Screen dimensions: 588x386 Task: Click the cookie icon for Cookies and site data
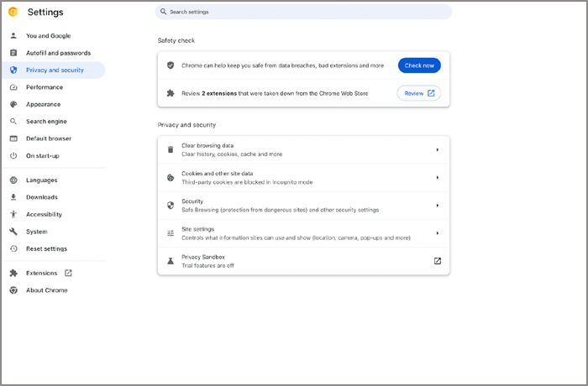[x=171, y=178]
